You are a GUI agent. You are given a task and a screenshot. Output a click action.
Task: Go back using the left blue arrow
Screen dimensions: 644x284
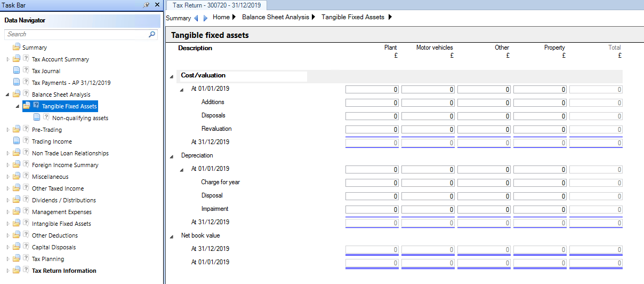click(196, 18)
